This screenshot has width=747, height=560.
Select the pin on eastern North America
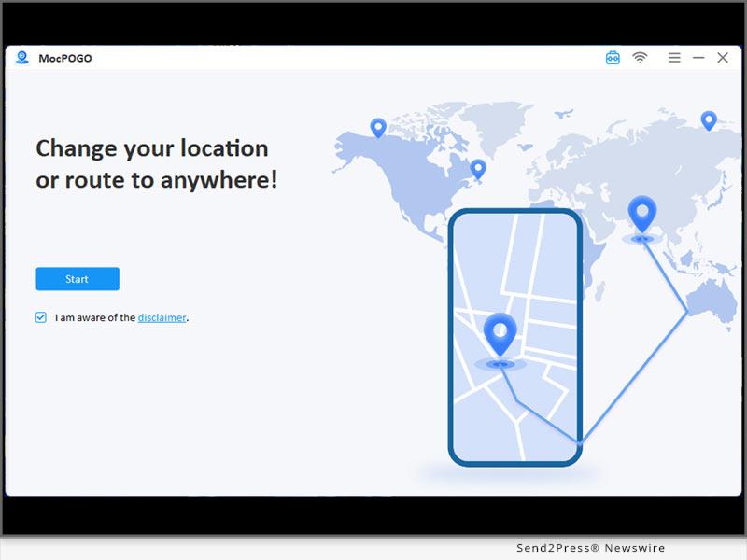(x=478, y=169)
